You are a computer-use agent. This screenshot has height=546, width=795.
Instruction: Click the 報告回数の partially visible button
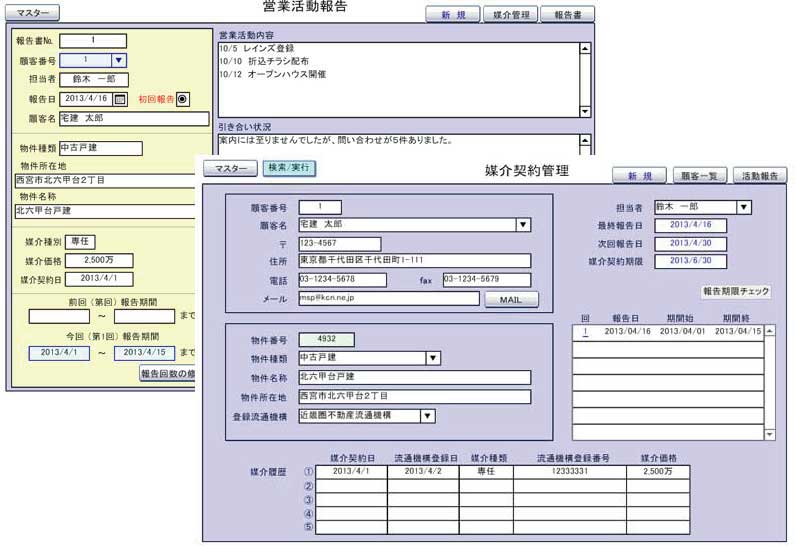point(167,374)
